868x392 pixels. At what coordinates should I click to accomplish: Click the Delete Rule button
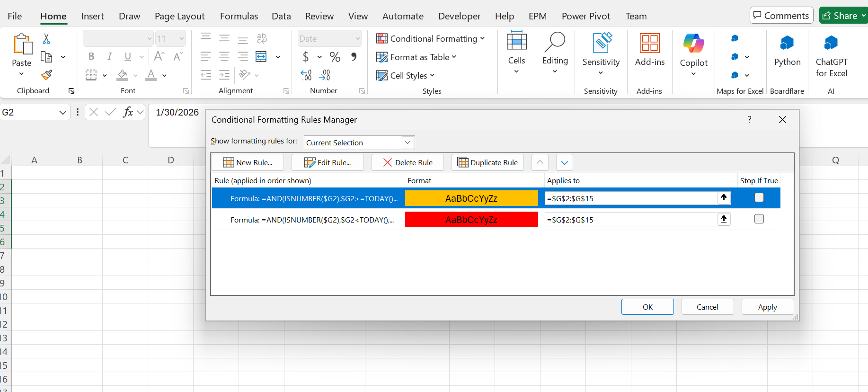pos(407,162)
